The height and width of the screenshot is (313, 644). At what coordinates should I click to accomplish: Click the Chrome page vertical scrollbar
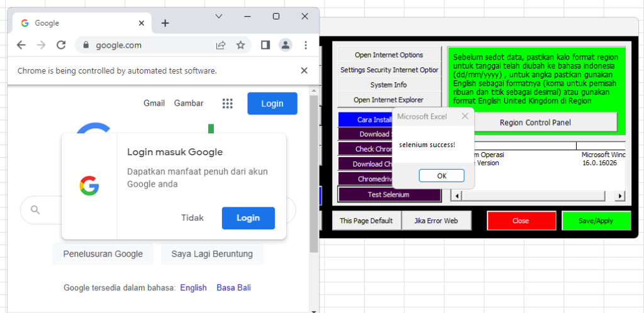pos(314,173)
